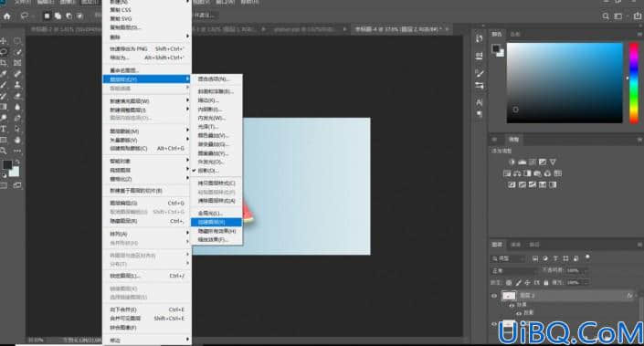This screenshot has width=644, height=346.
Task: Add a Hue/Saturation adjustment
Action: (x=507, y=173)
